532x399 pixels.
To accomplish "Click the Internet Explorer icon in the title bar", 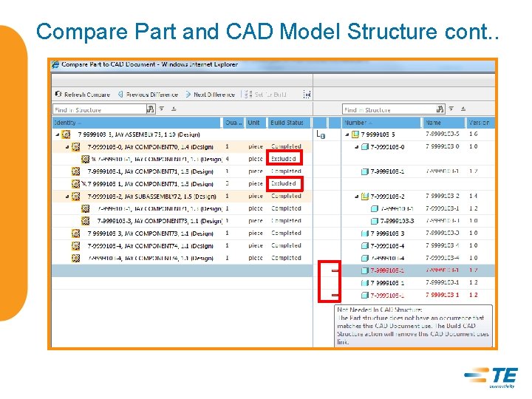I will tap(55, 64).
